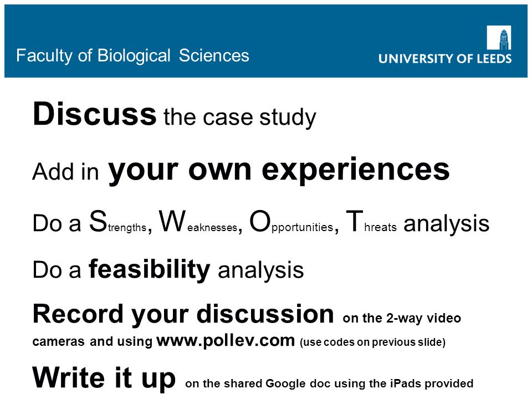The image size is (532, 399).
Task: Click the text 'on the 2-way video'
Action: pyautogui.click(x=402, y=318)
